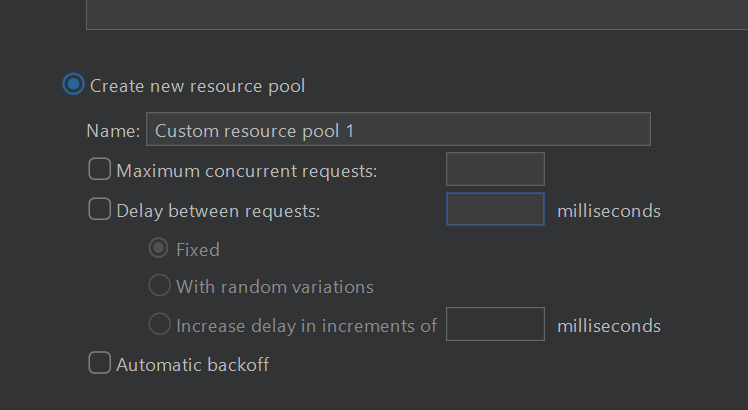Click the With random variations label text
This screenshot has width=748, height=410.
(275, 287)
